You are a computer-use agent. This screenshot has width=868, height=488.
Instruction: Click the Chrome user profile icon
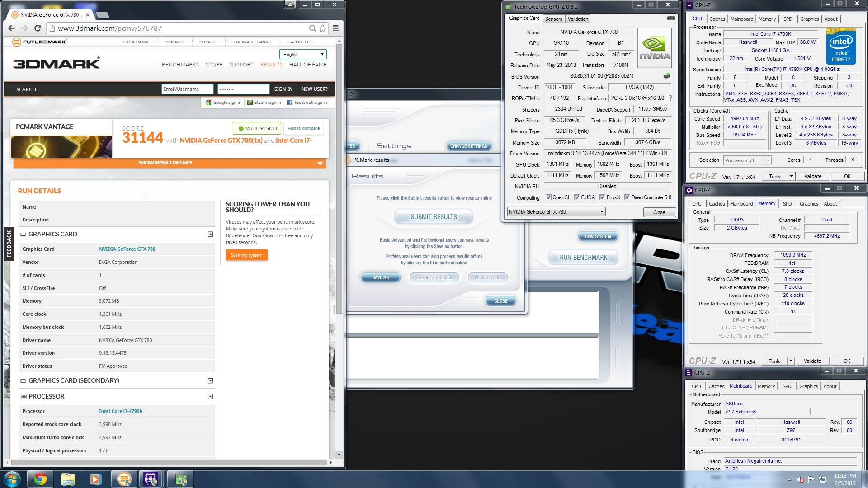[x=290, y=5]
